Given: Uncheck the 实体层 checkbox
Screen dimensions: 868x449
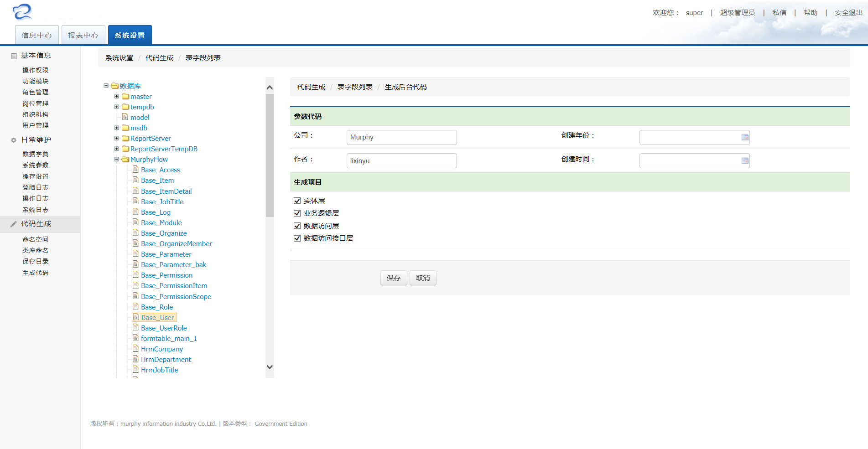Looking at the screenshot, I should (297, 201).
